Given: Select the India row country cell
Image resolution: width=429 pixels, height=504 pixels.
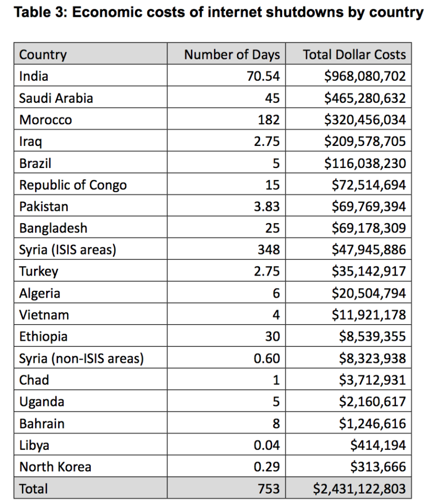Looking at the screenshot, I should click(90, 76).
